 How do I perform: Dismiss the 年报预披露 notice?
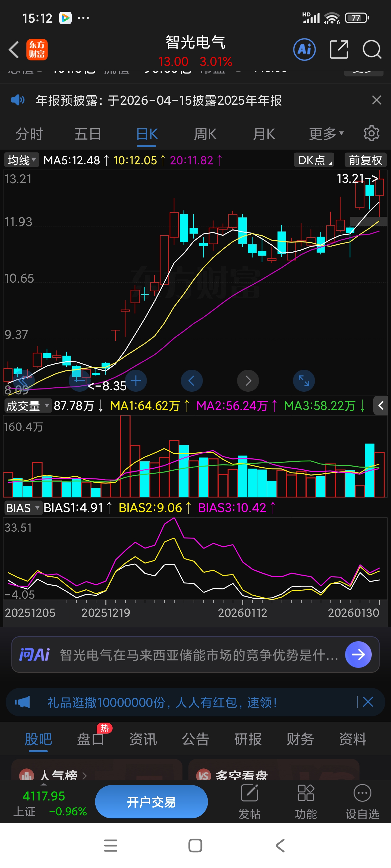pyautogui.click(x=377, y=100)
